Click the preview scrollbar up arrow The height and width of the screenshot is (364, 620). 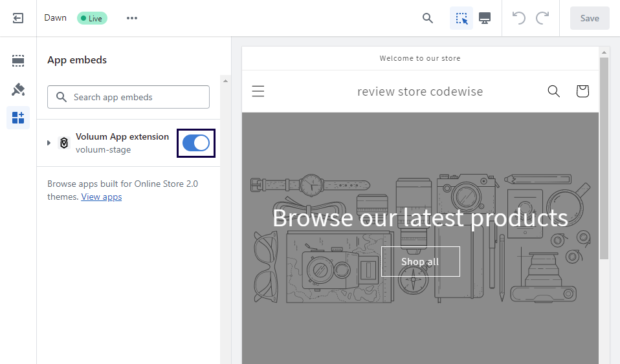click(604, 52)
